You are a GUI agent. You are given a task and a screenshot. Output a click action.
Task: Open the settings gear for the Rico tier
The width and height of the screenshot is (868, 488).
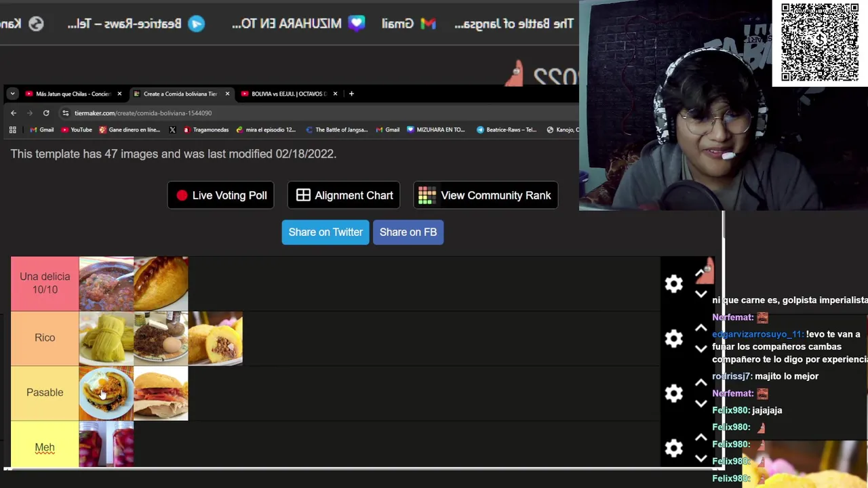[x=673, y=338]
